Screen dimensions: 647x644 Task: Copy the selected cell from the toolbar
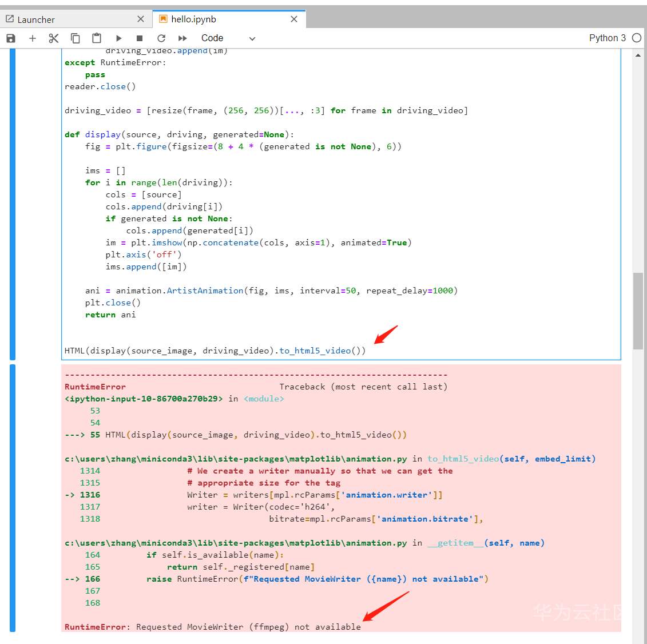click(x=75, y=38)
